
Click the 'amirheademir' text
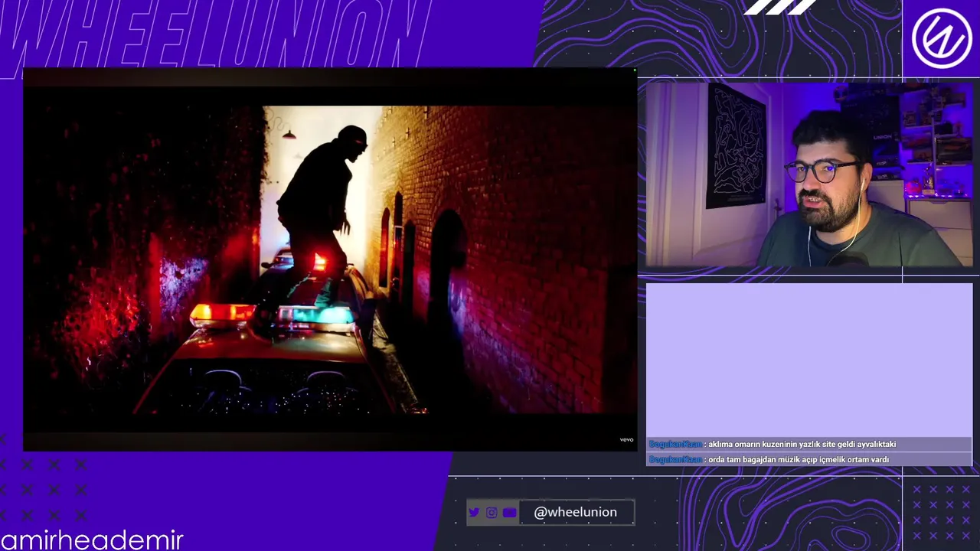(92, 540)
